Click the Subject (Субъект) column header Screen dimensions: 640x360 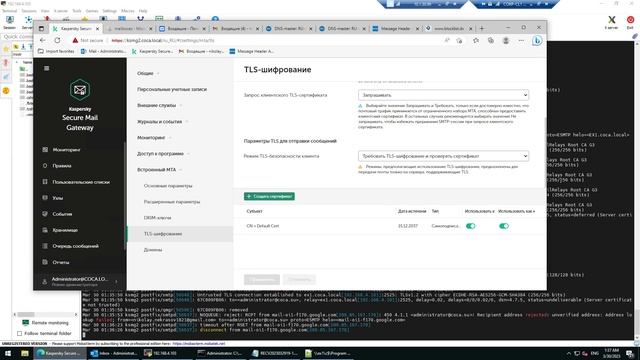click(254, 211)
